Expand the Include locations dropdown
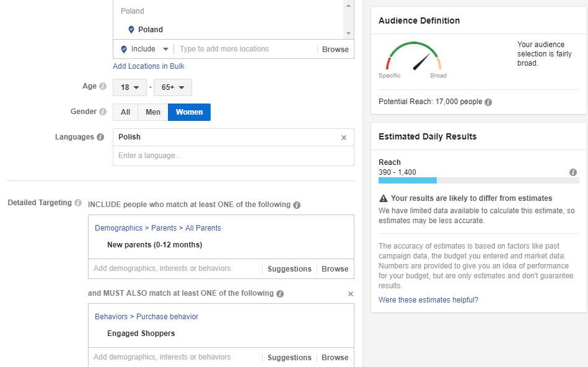Screen dimensions: 588x367 [145, 50]
